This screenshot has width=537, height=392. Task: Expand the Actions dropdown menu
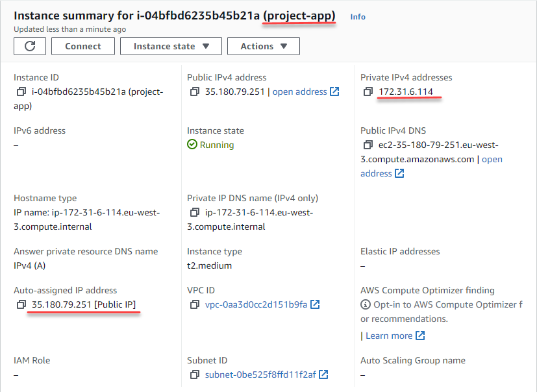click(263, 46)
